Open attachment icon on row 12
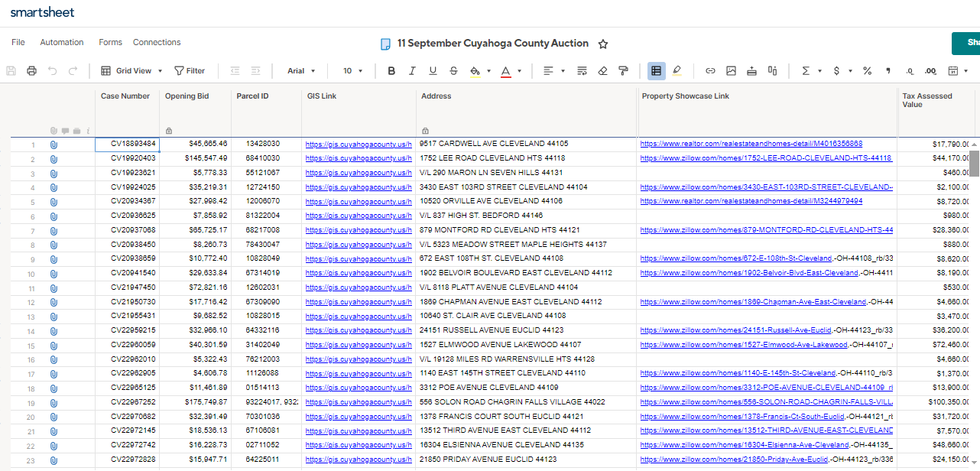Viewport: 980px width, 471px height. [x=54, y=303]
